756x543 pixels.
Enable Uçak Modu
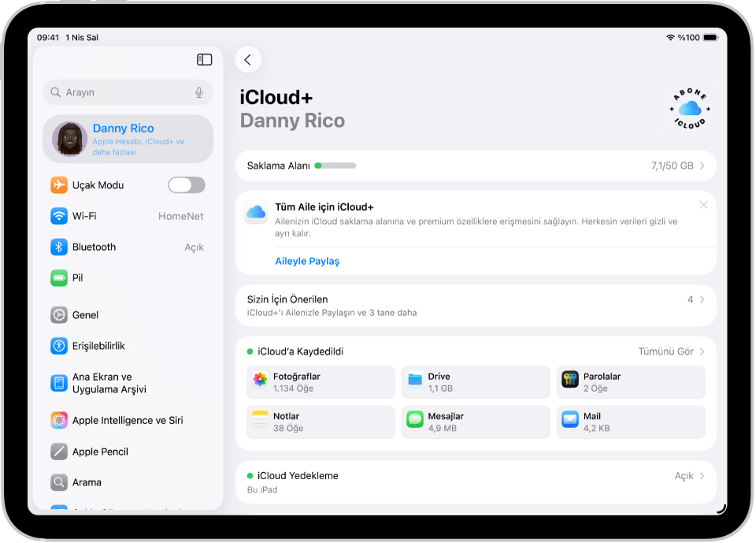click(187, 184)
